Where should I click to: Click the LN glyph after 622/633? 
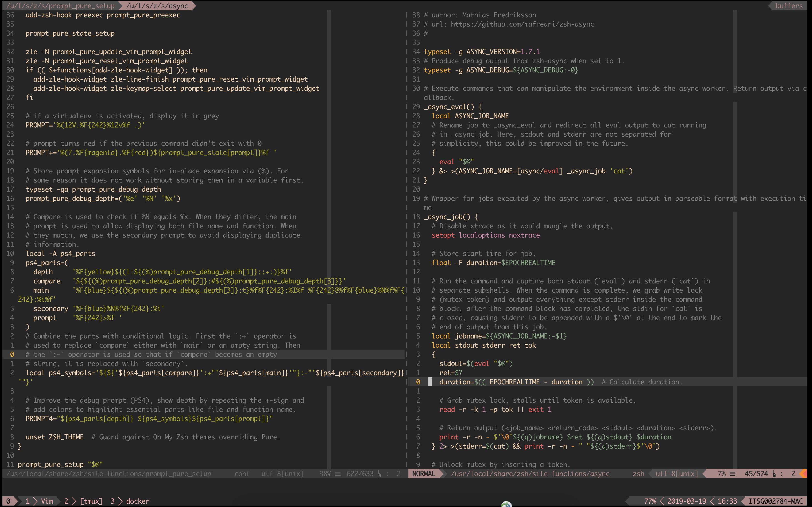[379, 474]
